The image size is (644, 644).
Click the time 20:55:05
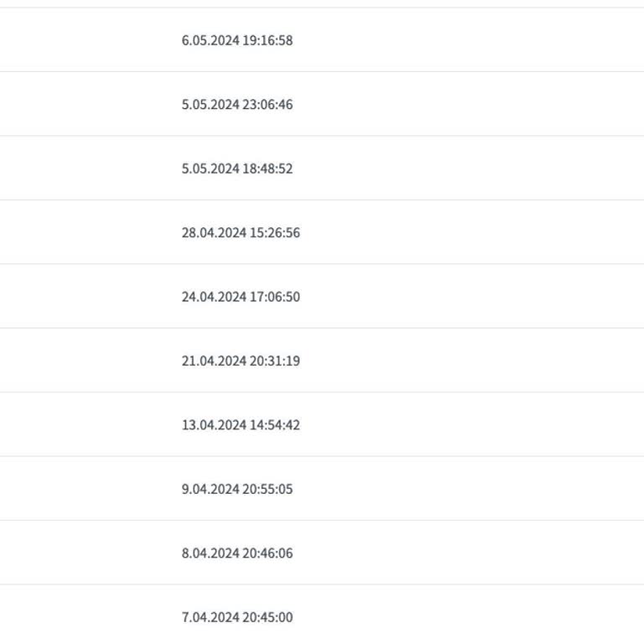(267, 489)
